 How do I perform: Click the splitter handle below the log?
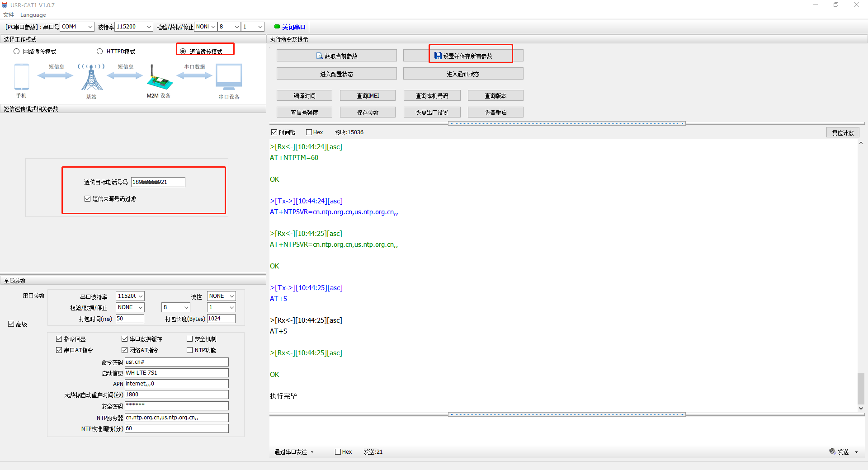pyautogui.click(x=567, y=414)
